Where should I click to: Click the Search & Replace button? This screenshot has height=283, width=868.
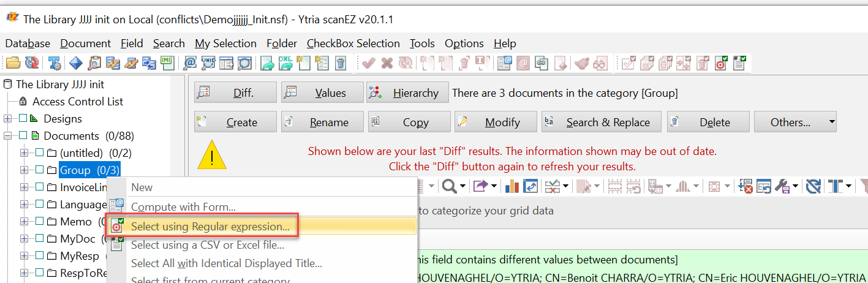pyautogui.click(x=601, y=122)
